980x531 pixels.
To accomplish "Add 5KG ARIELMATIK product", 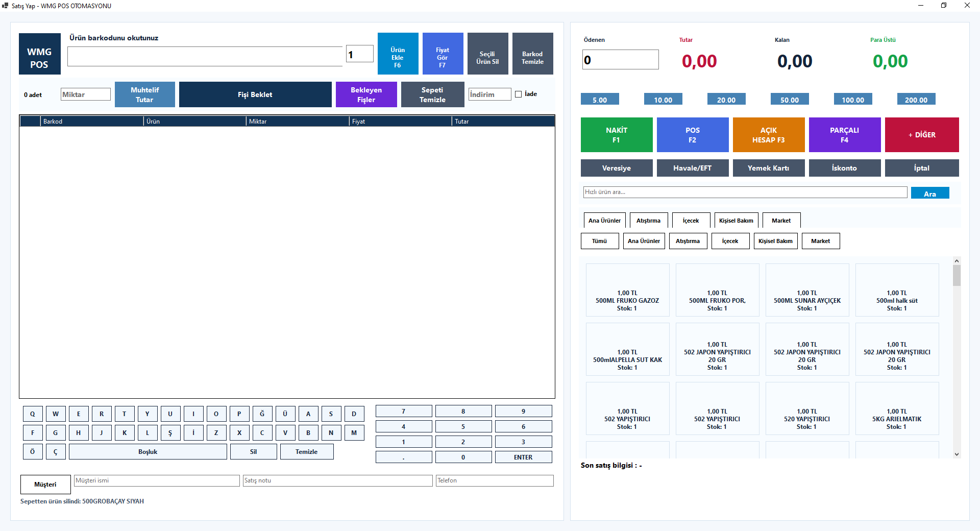I will coord(897,408).
